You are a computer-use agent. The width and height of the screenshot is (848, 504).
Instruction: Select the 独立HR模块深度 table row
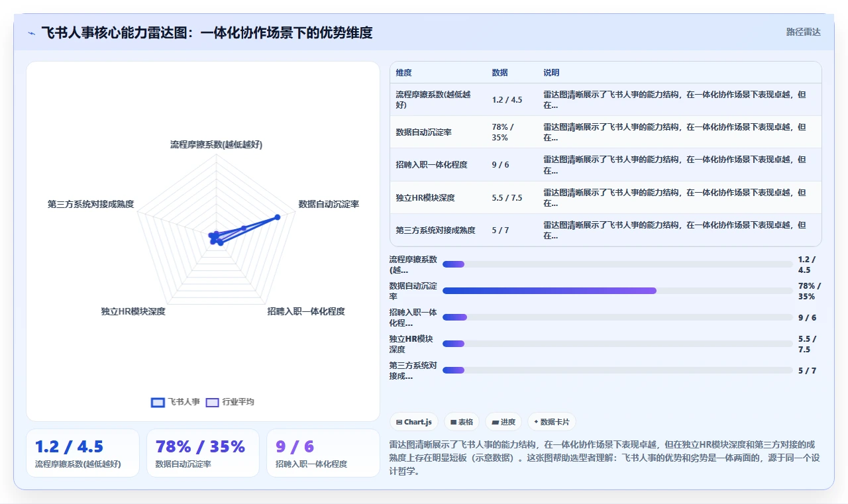click(606, 197)
